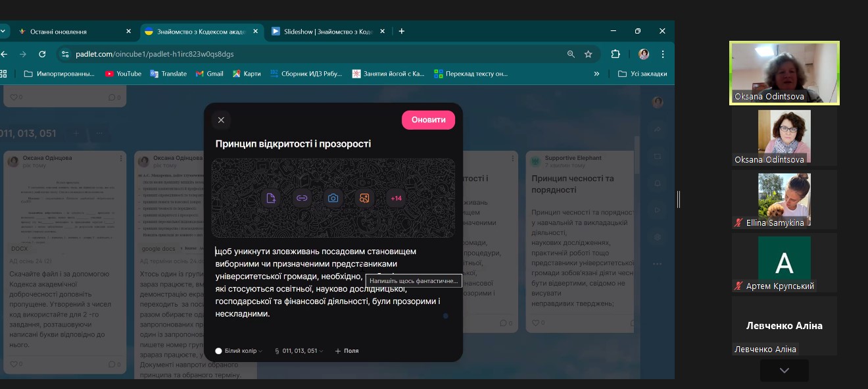Open the camera capture icon
Screen dimensions: 868x389
pos(333,197)
